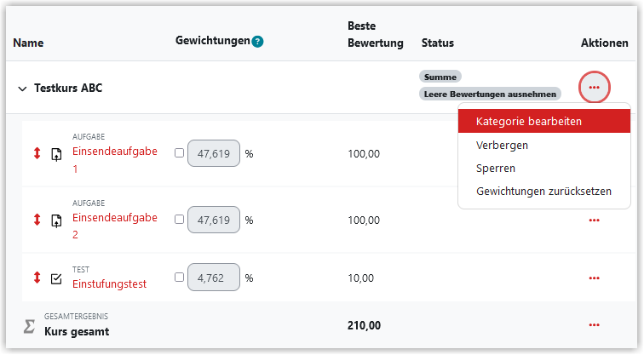This screenshot has width=644, height=355.
Task: Click the quiz checkmark icon beside Einstufungstest
Action: pyautogui.click(x=56, y=278)
